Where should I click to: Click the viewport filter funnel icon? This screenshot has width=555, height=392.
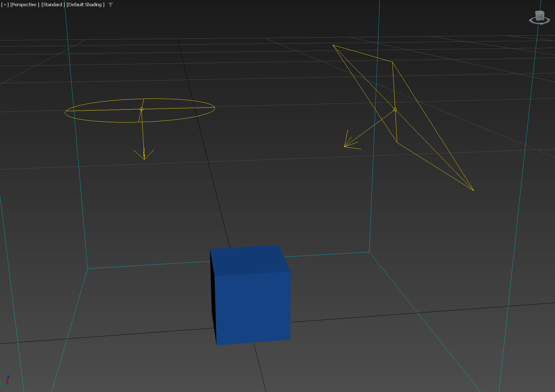[111, 5]
